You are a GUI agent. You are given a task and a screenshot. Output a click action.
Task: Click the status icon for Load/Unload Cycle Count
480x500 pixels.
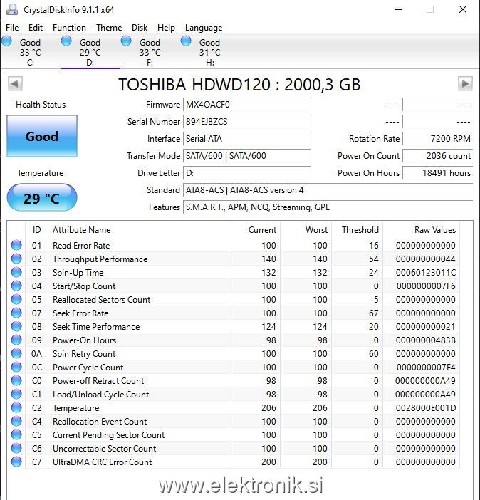point(16,394)
